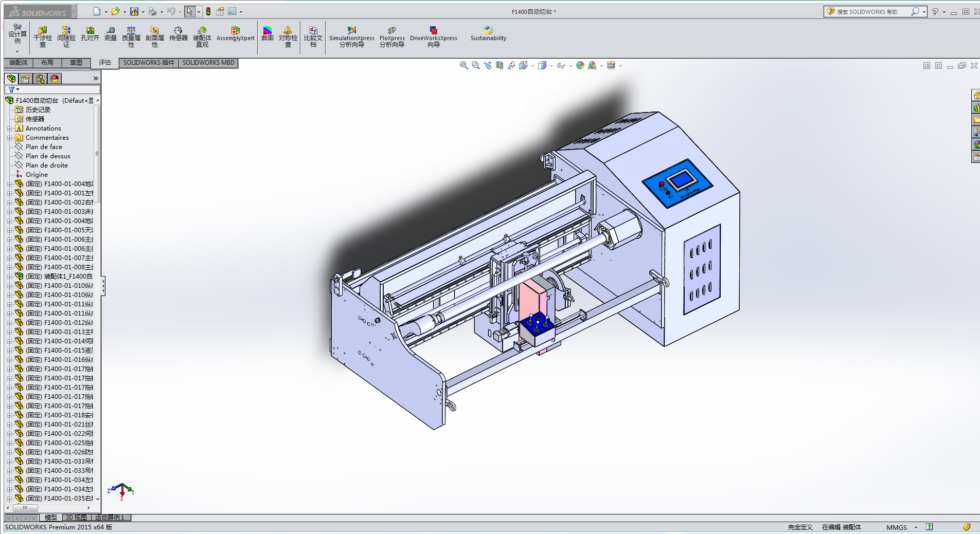This screenshot has height=534, width=980.
Task: Expand the 设计算例 dropdown arrow
Action: [x=17, y=51]
